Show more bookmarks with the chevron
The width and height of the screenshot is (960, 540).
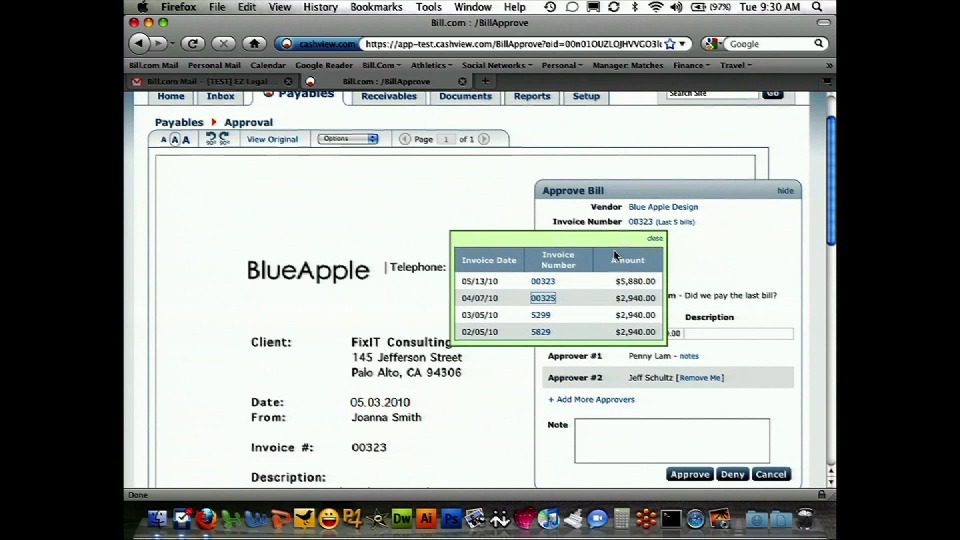pyautogui.click(x=829, y=65)
